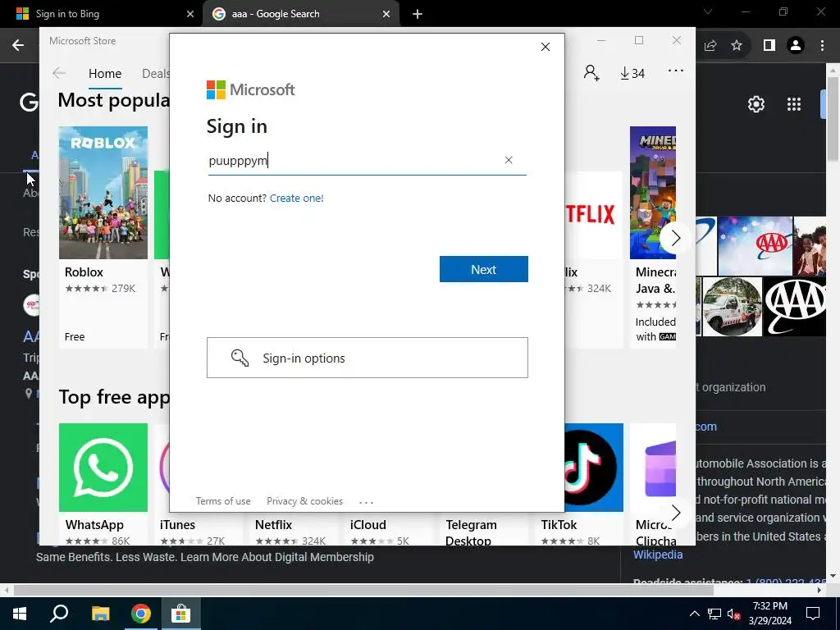This screenshot has width=840, height=630.
Task: Show next top free apps arrow
Action: (x=676, y=513)
